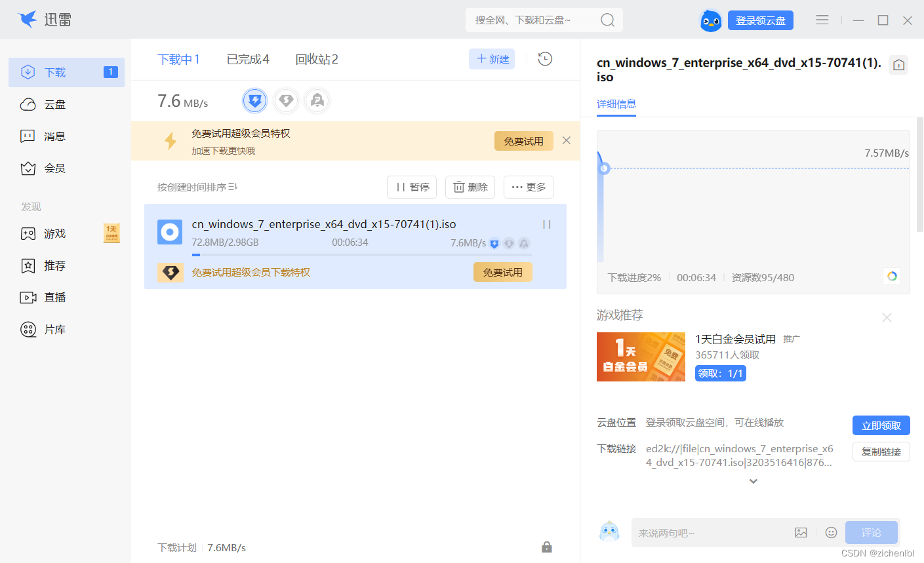Screen dimensions: 924x563
Task: Open the download history clock icon
Action: 545,59
